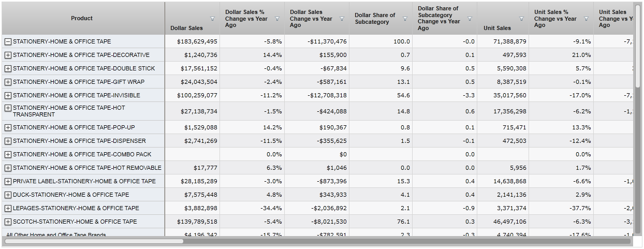Click filter icon for Dollar Sales % Change
644x249 pixels.
(x=277, y=19)
